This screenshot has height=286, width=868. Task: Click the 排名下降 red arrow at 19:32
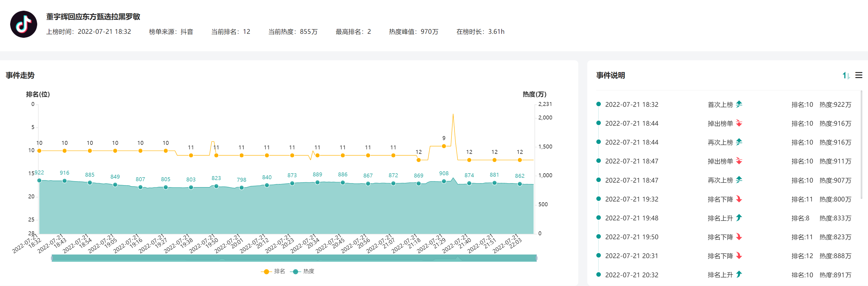(739, 199)
